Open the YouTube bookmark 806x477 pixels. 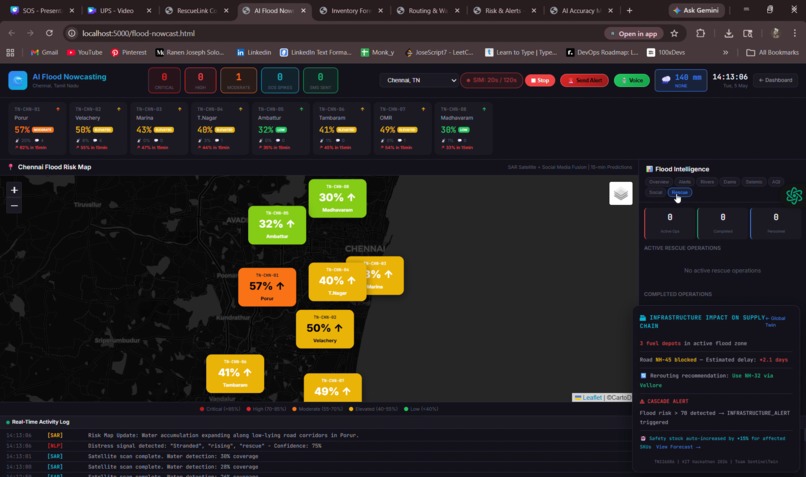click(85, 52)
